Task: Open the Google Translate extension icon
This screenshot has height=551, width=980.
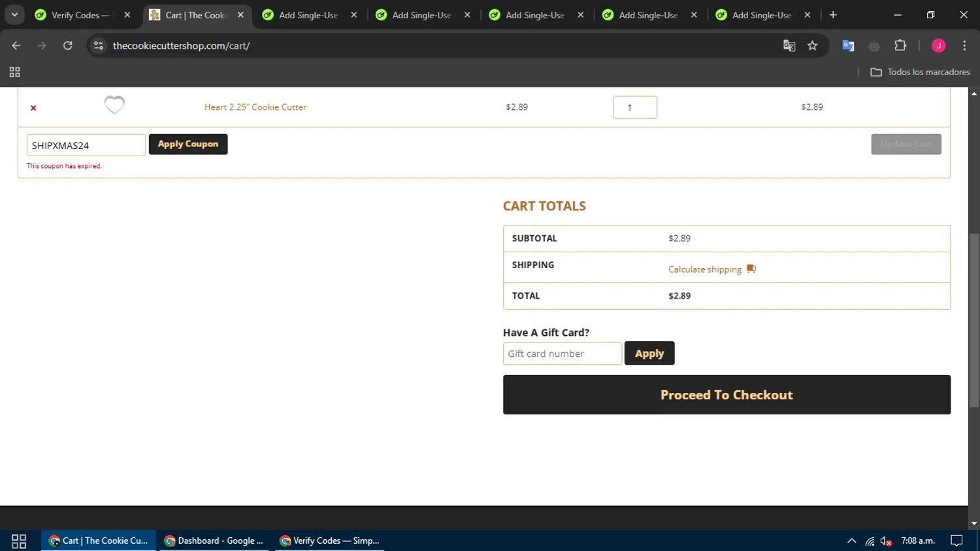Action: (848, 46)
